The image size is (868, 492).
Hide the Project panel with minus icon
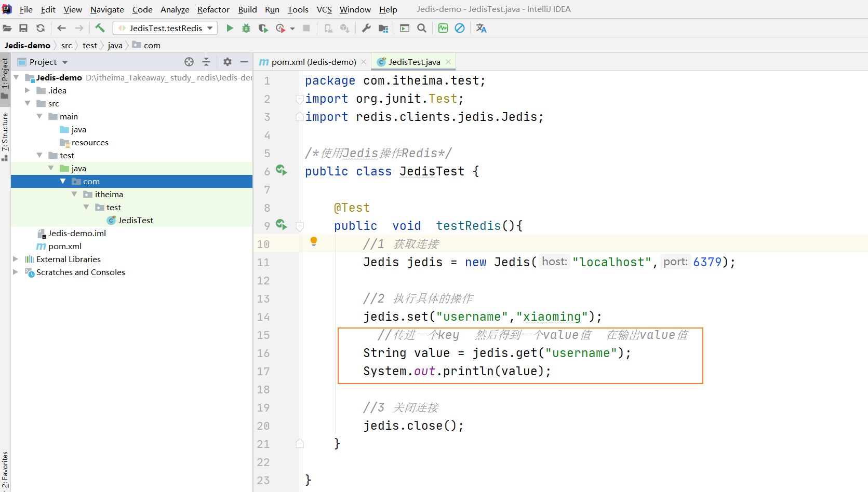point(244,62)
